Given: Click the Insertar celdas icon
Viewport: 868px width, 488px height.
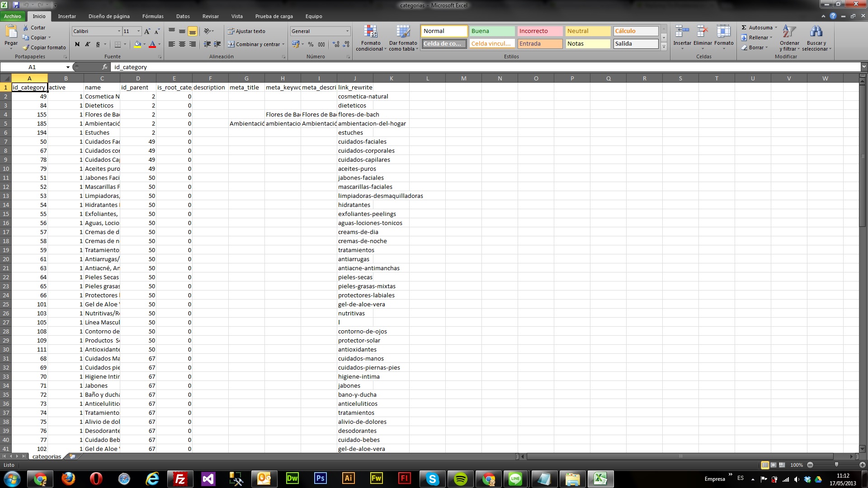Looking at the screenshot, I should coord(682,32).
